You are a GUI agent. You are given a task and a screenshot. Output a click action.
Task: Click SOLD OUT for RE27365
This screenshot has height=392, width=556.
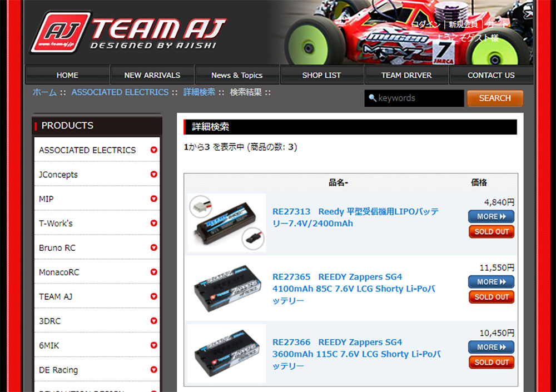tap(491, 297)
